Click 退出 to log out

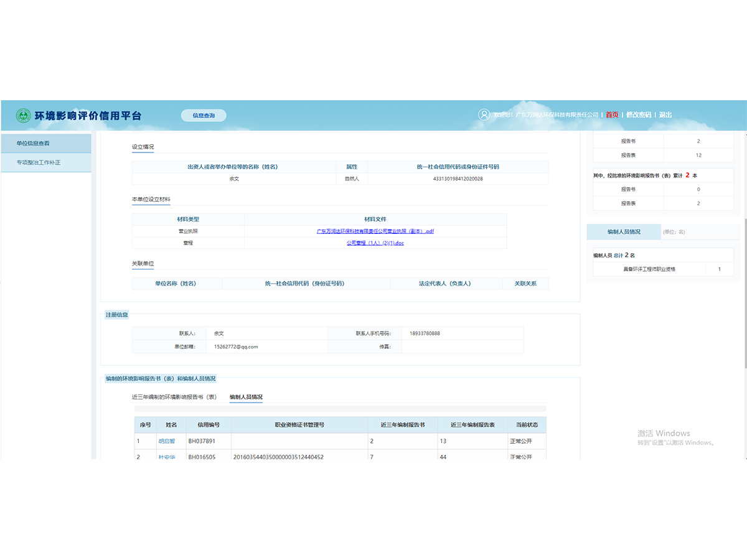pyautogui.click(x=665, y=115)
